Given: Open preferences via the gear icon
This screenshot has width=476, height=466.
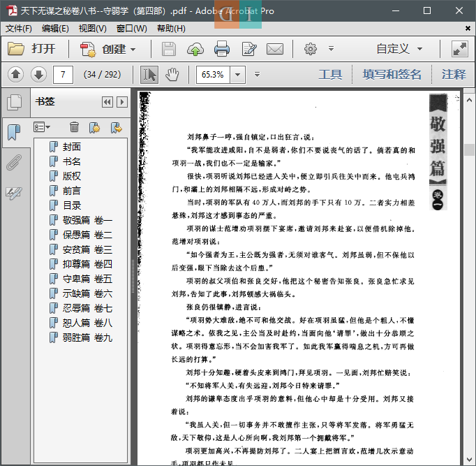Looking at the screenshot, I should coord(311,49).
